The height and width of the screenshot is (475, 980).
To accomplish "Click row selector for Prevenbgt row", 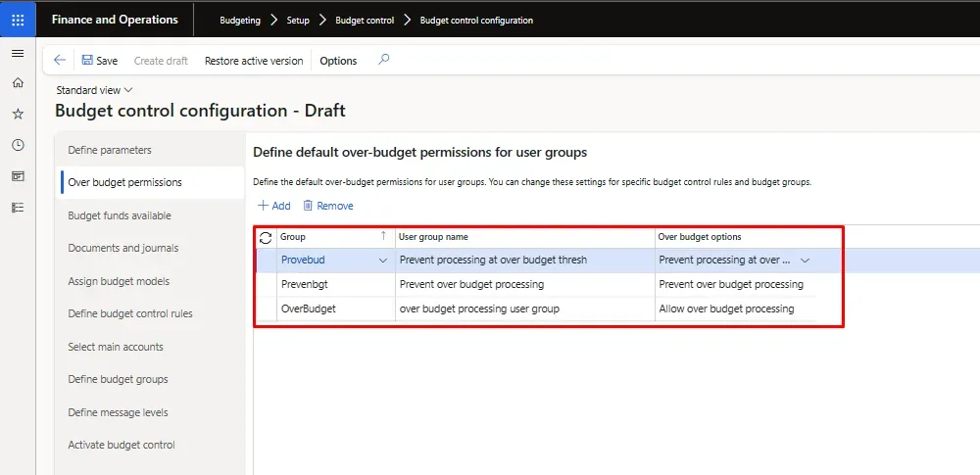I will click(267, 285).
